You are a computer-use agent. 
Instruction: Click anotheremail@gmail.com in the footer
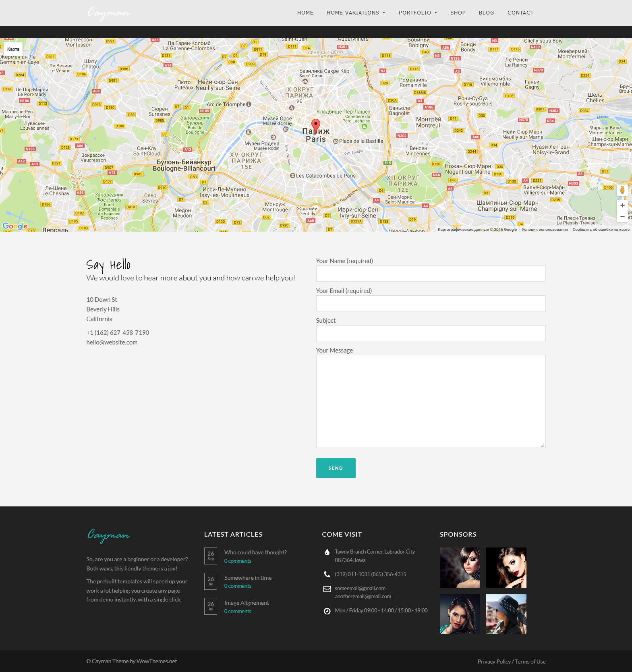[363, 597]
